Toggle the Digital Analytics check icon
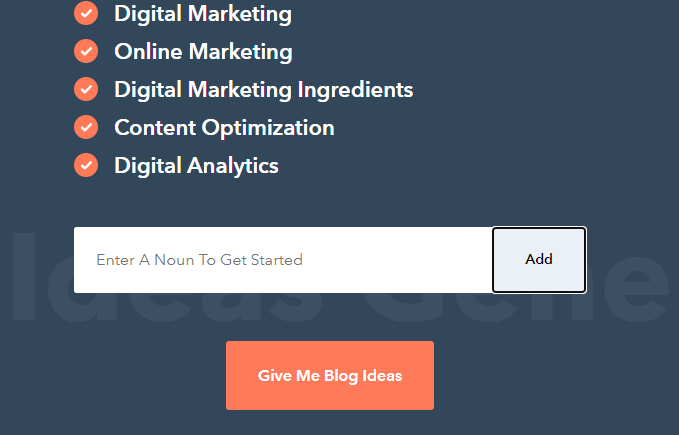This screenshot has width=679, height=435. [x=86, y=165]
